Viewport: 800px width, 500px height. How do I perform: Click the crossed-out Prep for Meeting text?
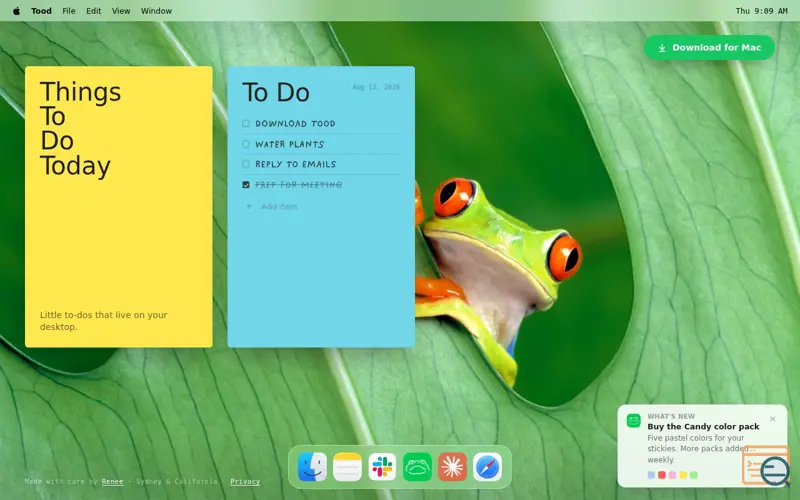(x=298, y=185)
